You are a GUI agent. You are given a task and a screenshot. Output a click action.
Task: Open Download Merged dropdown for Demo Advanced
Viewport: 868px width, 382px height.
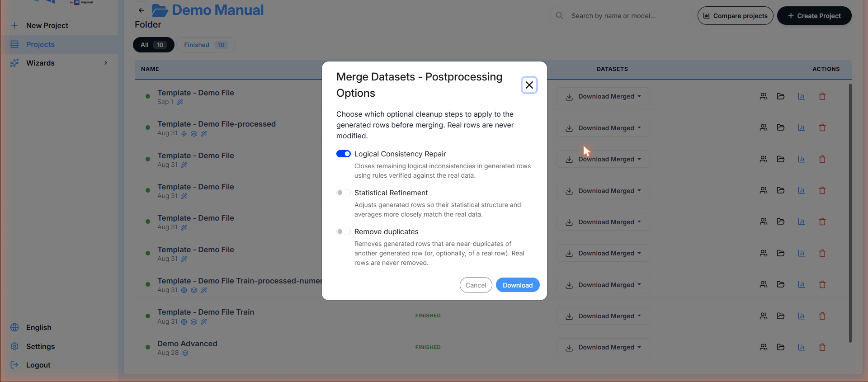(x=603, y=347)
